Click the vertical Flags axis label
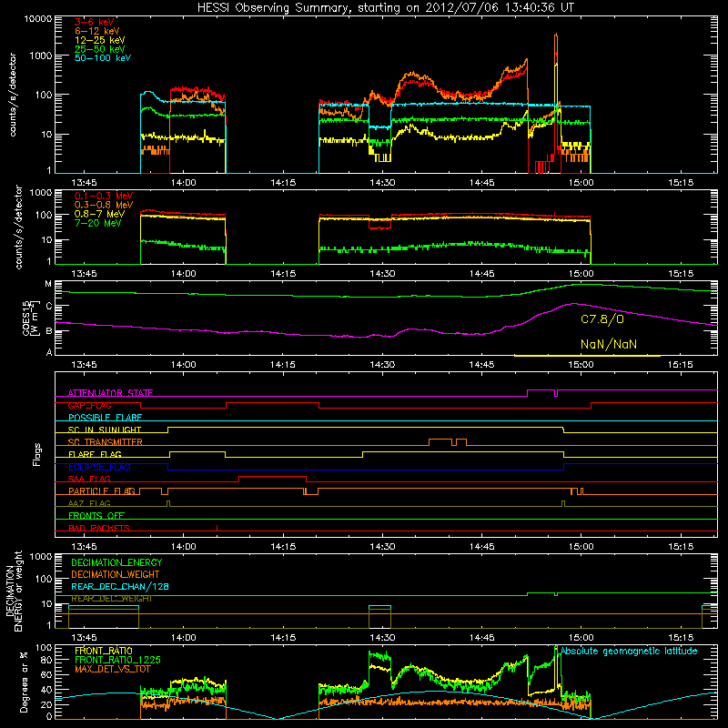 click(x=37, y=454)
